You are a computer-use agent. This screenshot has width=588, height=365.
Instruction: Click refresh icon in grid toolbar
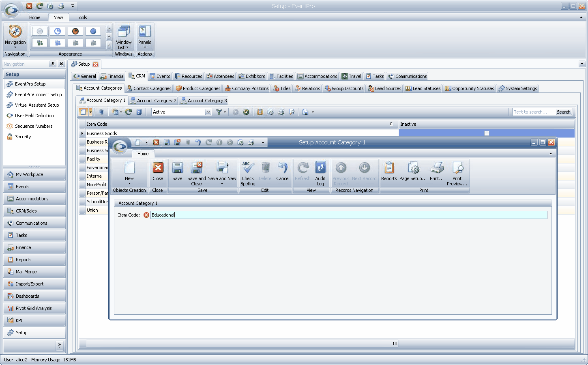[129, 112]
